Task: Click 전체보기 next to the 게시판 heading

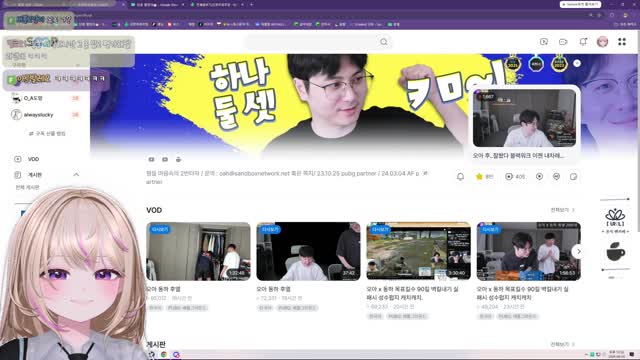Action: tap(562, 344)
